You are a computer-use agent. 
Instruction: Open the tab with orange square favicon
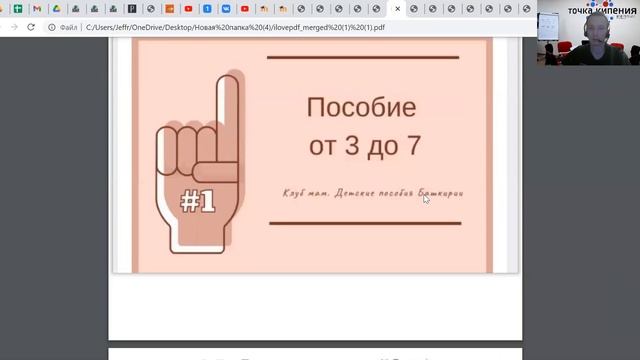[169, 9]
